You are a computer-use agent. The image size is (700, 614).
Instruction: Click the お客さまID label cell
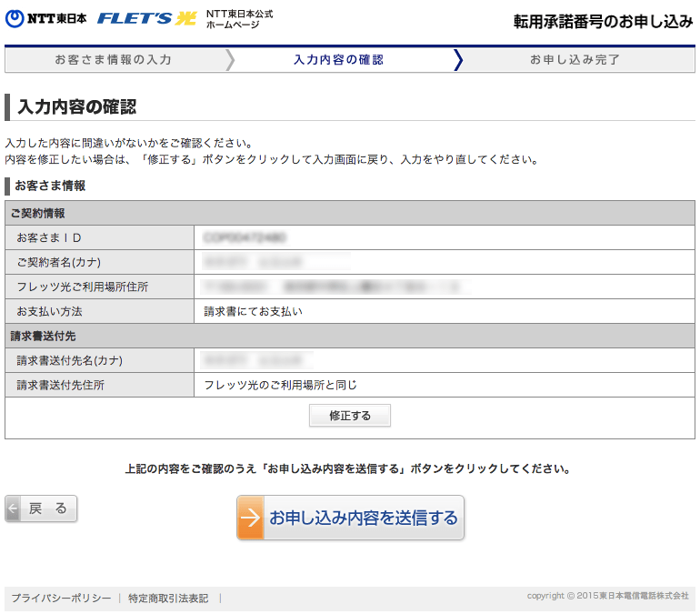coord(100,237)
